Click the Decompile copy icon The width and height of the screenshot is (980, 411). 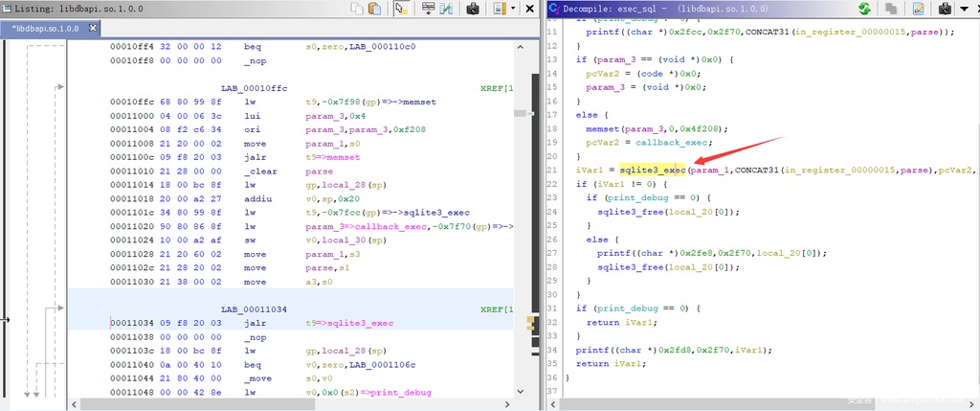click(891, 9)
